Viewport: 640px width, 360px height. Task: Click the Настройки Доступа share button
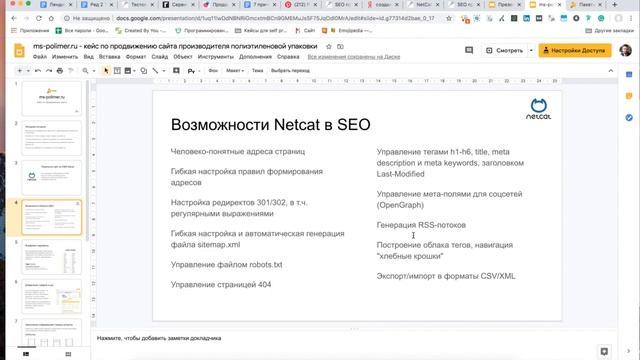tap(575, 50)
